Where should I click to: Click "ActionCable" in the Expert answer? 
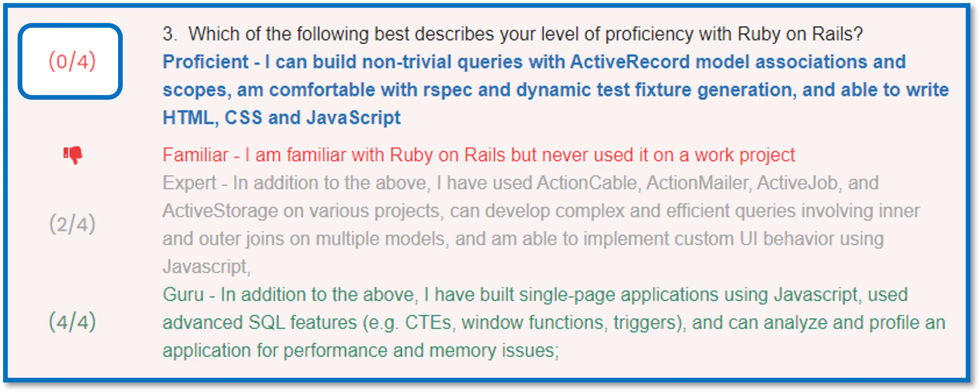(x=587, y=183)
